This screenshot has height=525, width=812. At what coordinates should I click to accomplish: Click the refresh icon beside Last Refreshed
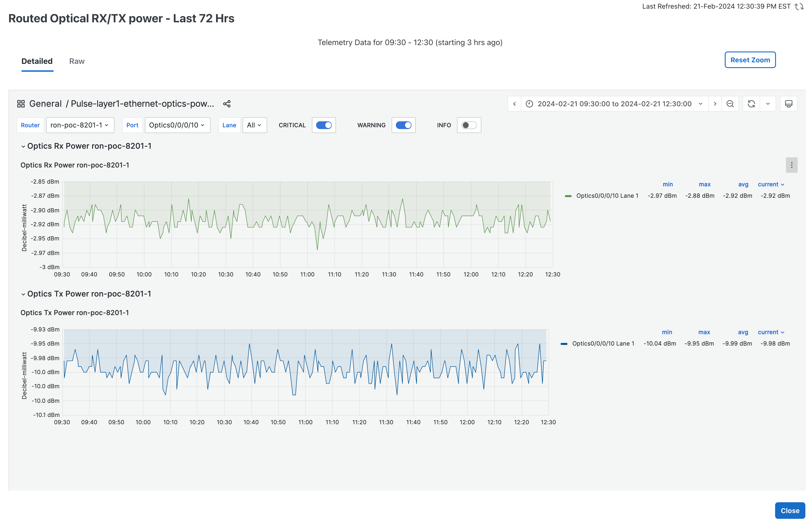[799, 6]
